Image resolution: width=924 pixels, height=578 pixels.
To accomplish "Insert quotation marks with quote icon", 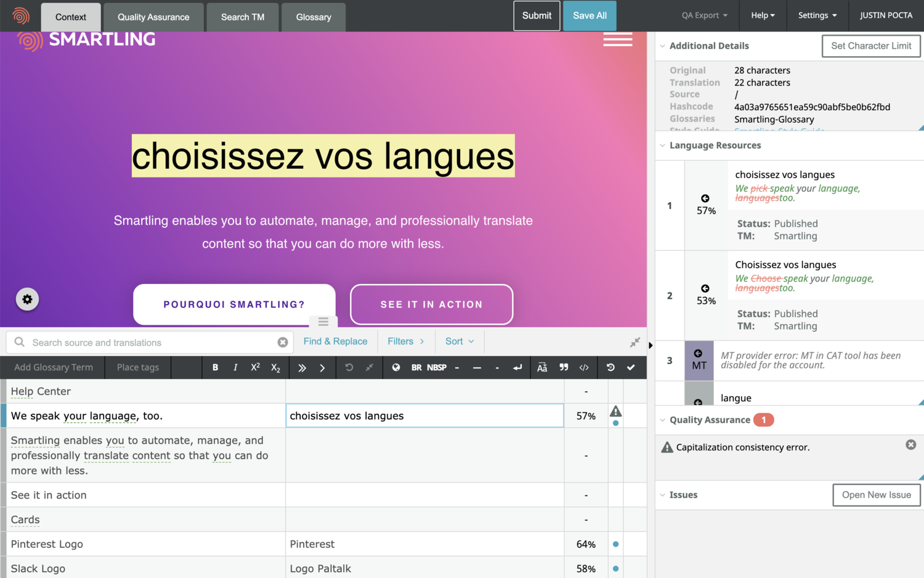I will pos(564,367).
